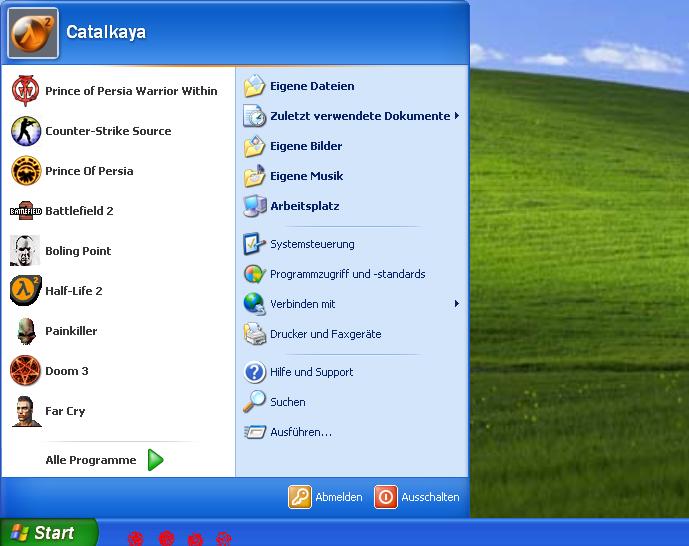Click the Ausschalten shutdown button
The width and height of the screenshot is (689, 546).
coord(417,497)
